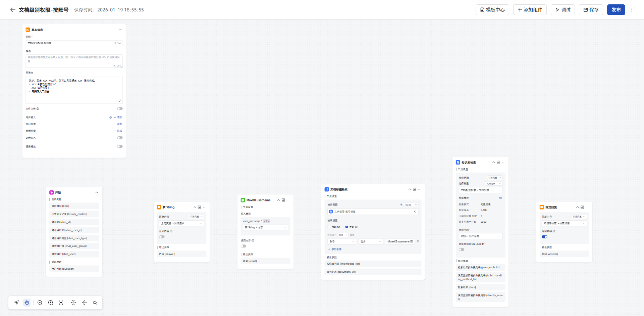Image resolution: width=644 pixels, height=316 pixels.
Task: Click the back arrow beside the workflow title
Action: pyautogui.click(x=13, y=10)
